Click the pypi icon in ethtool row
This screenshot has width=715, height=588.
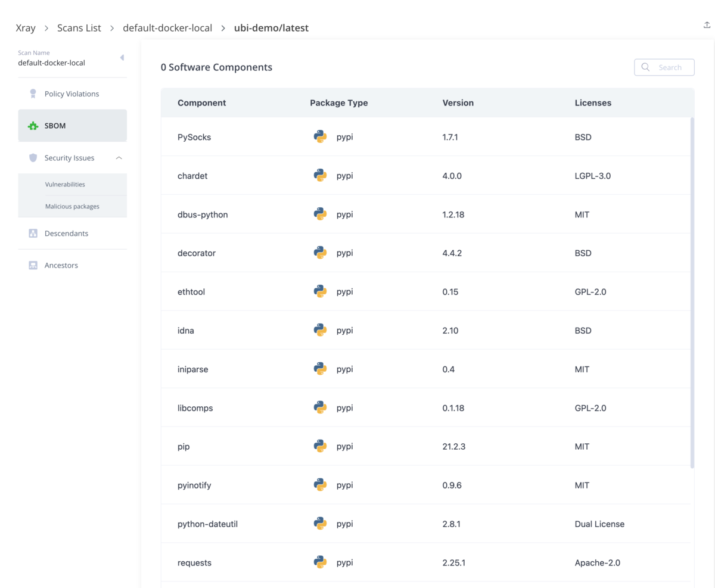click(321, 292)
